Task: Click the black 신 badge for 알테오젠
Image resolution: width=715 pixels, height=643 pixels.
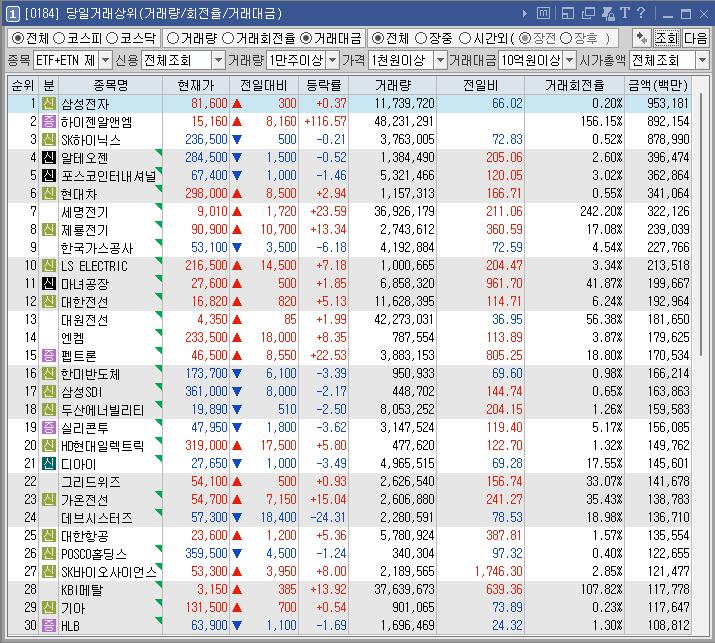Action: [49, 157]
